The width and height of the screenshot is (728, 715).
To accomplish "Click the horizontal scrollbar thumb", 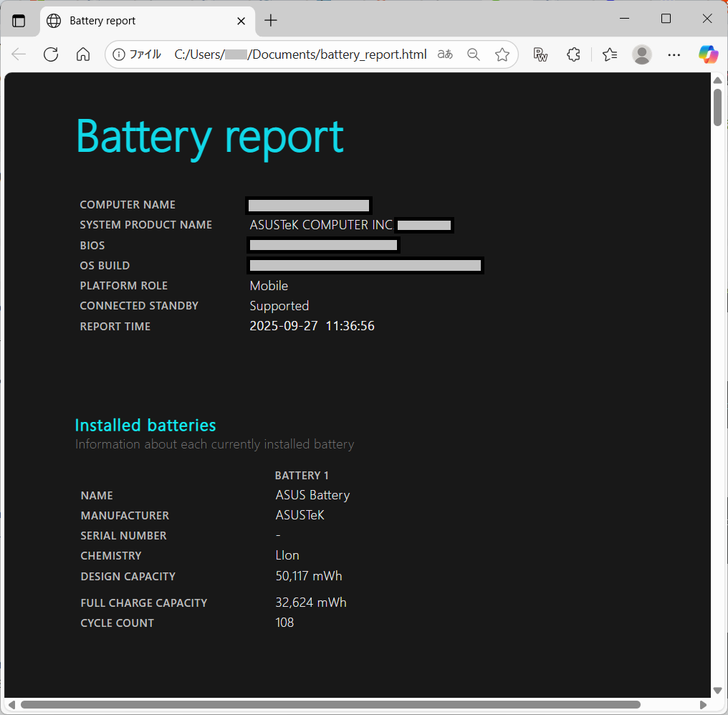I will point(330,704).
